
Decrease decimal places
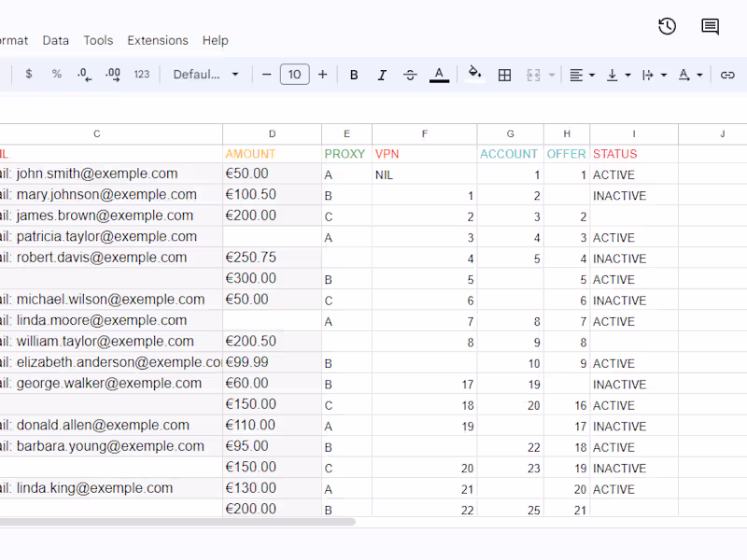(84, 75)
